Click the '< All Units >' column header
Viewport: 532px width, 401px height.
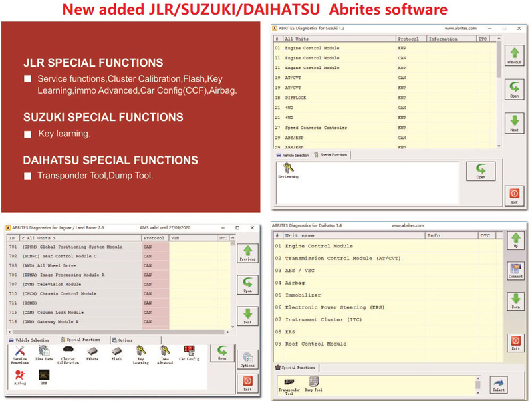tap(80, 238)
